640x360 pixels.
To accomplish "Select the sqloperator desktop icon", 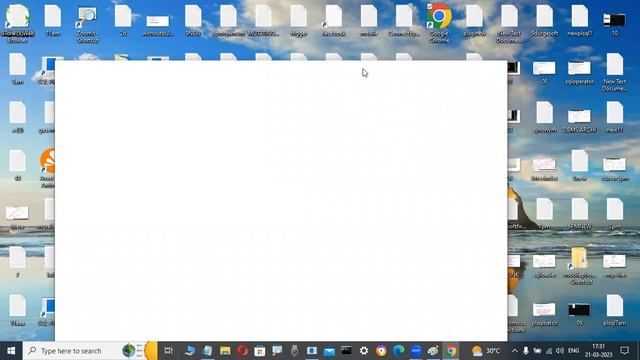I will coord(579,72).
